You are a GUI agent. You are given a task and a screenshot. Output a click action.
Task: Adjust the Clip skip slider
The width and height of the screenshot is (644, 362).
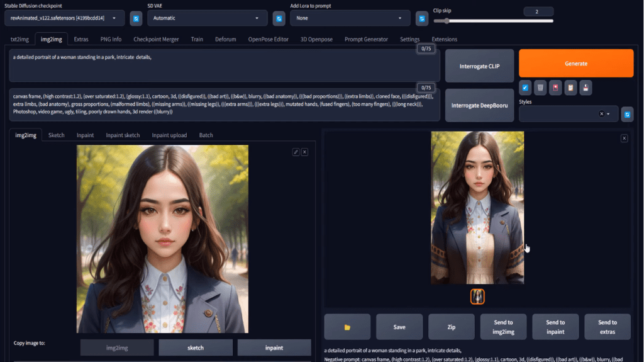(447, 21)
